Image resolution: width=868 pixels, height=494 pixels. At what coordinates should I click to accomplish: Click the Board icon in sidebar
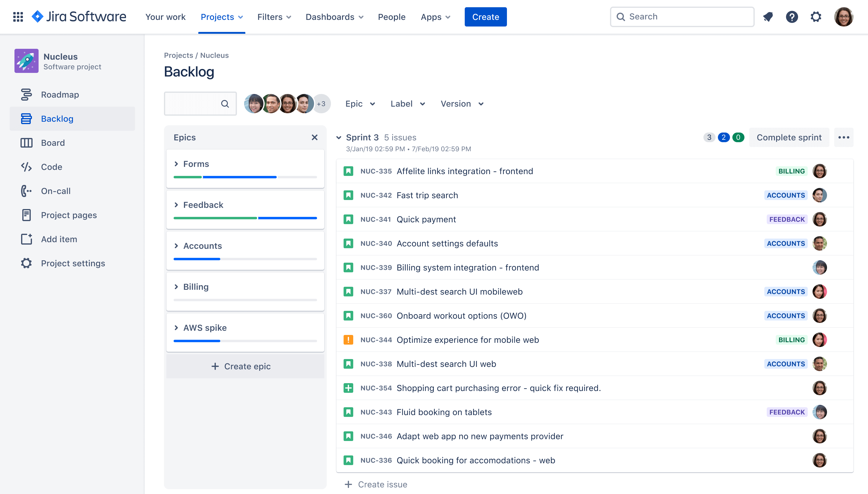[x=26, y=142]
